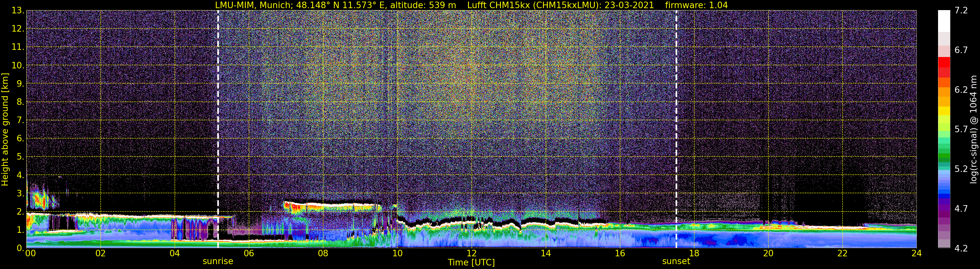980x269 pixels.
Task: Click the yellow segment of the colorbar
Action: tap(944, 110)
